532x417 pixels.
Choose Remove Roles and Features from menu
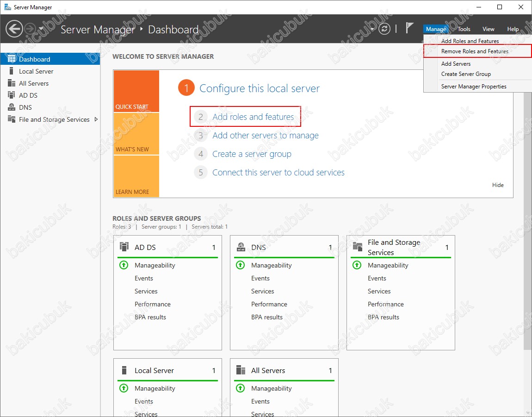pyautogui.click(x=475, y=51)
